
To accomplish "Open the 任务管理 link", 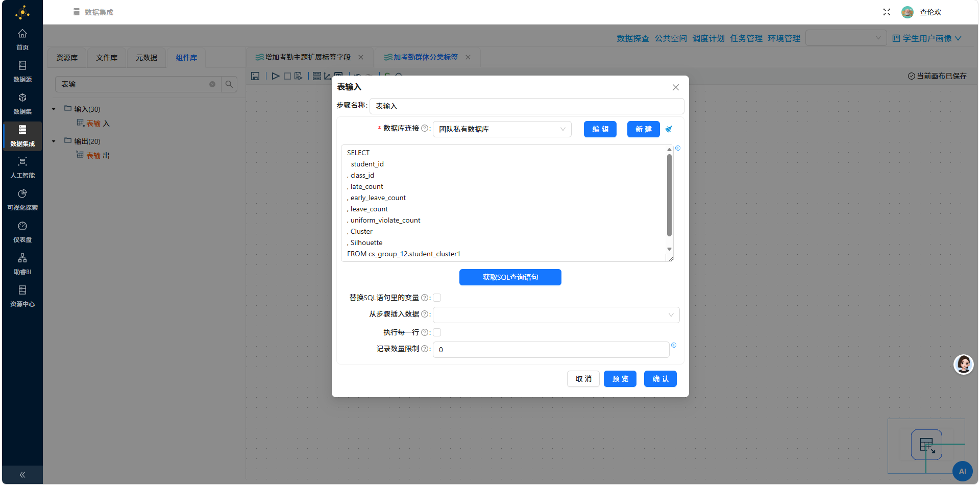I will pos(746,38).
